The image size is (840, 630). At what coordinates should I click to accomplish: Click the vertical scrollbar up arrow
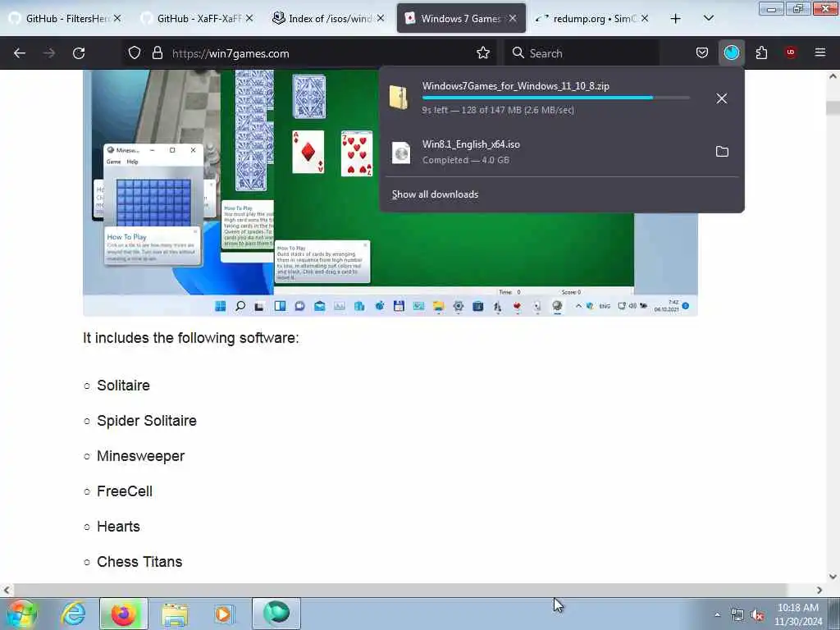[x=833, y=76]
